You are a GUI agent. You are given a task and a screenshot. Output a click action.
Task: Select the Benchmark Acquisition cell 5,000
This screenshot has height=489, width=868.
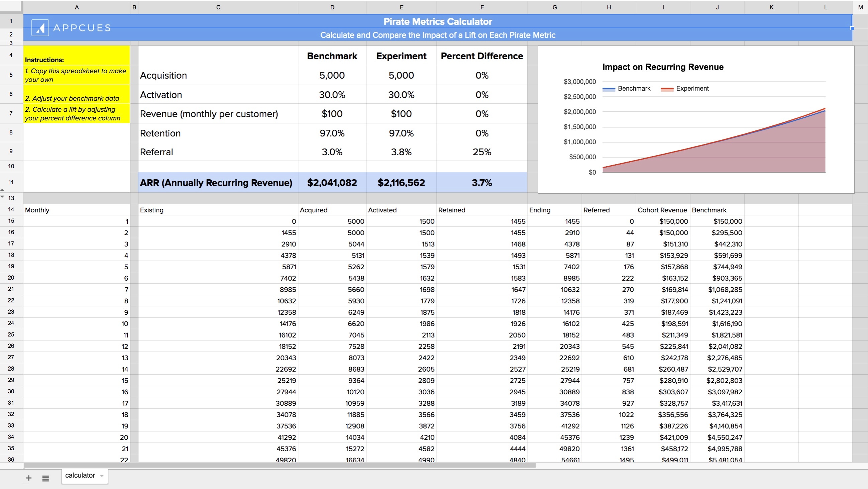coord(332,75)
